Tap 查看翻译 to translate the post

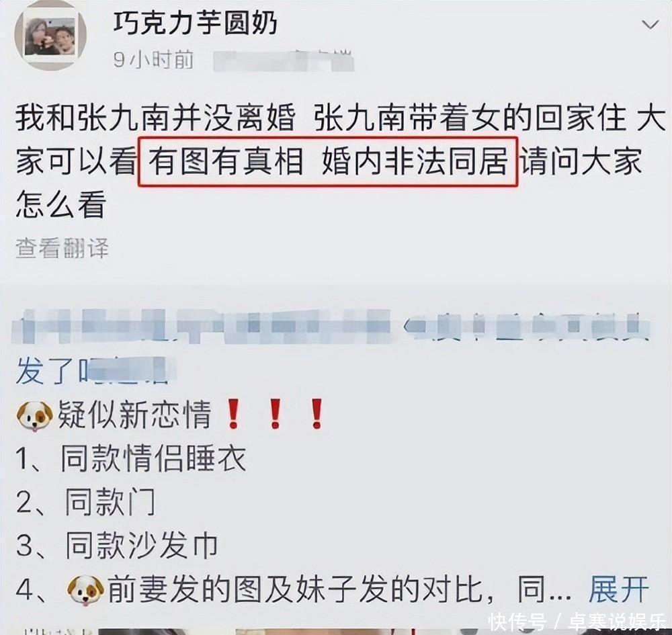(x=62, y=248)
